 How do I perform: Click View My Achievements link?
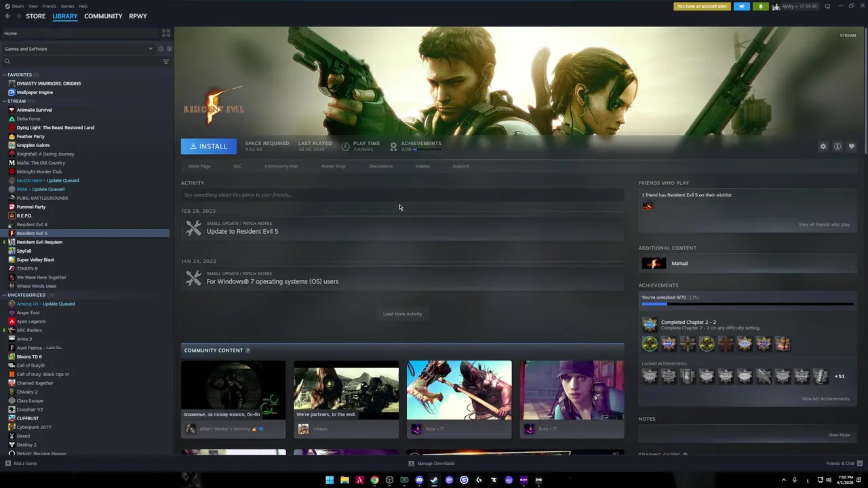(x=825, y=399)
